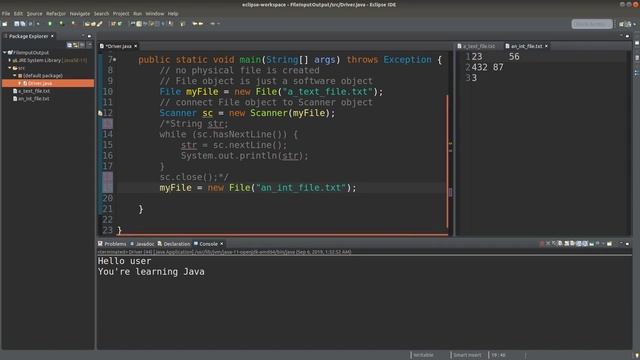Screen dimensions: 640x360
Task: Close the Console tab
Action: (x=222, y=244)
